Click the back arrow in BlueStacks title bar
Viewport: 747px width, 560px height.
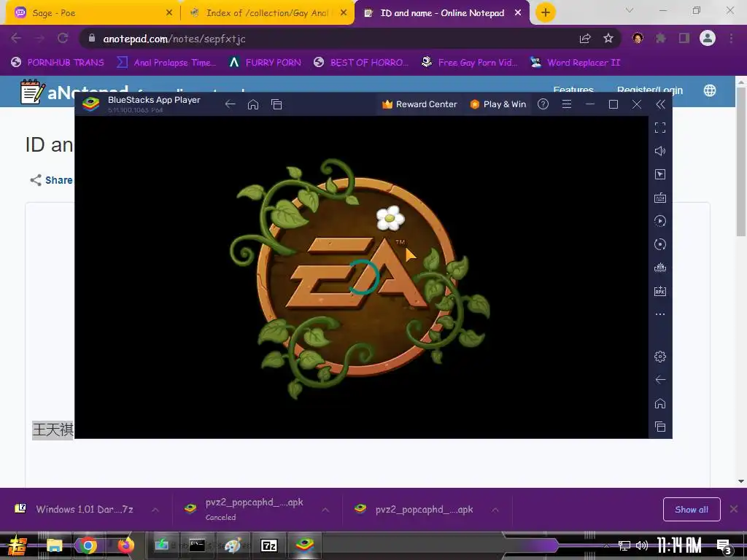click(x=230, y=104)
